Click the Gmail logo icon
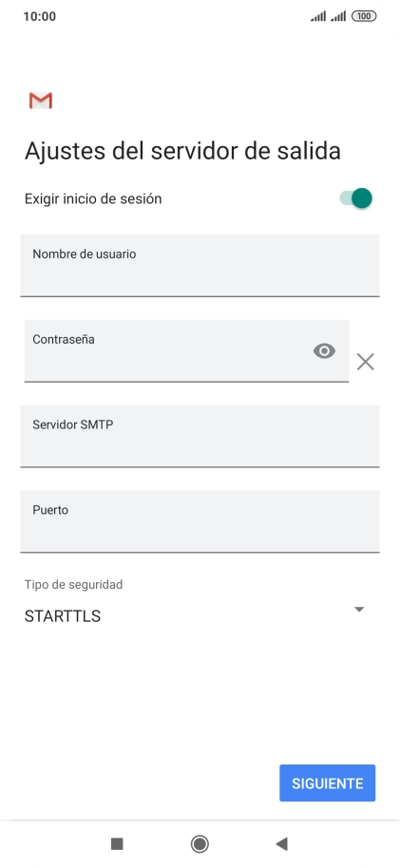This screenshot has height=868, width=400. (41, 101)
